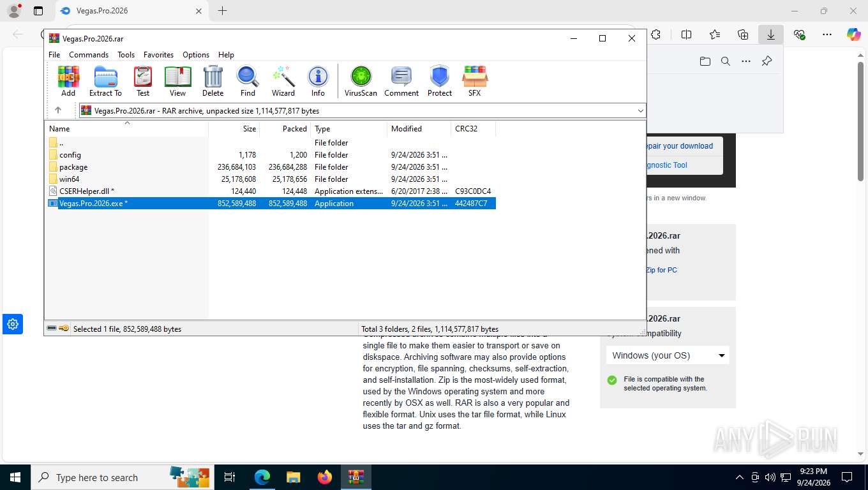Click the Zip for PC link
Image resolution: width=868 pixels, height=490 pixels.
(661, 270)
